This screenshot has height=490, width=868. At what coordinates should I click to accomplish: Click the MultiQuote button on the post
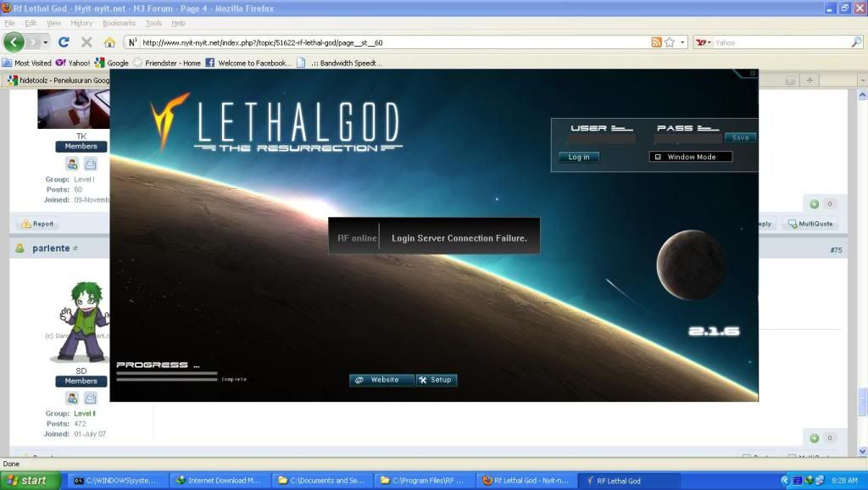click(810, 224)
